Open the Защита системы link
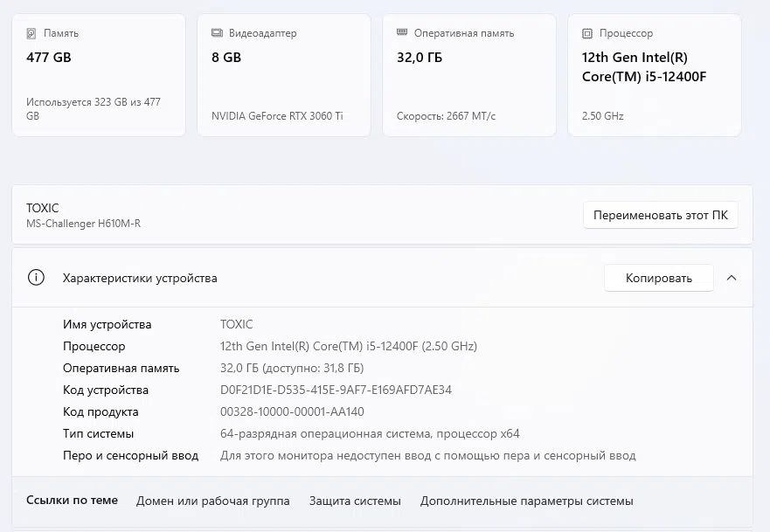This screenshot has height=532, width=770. [x=355, y=501]
